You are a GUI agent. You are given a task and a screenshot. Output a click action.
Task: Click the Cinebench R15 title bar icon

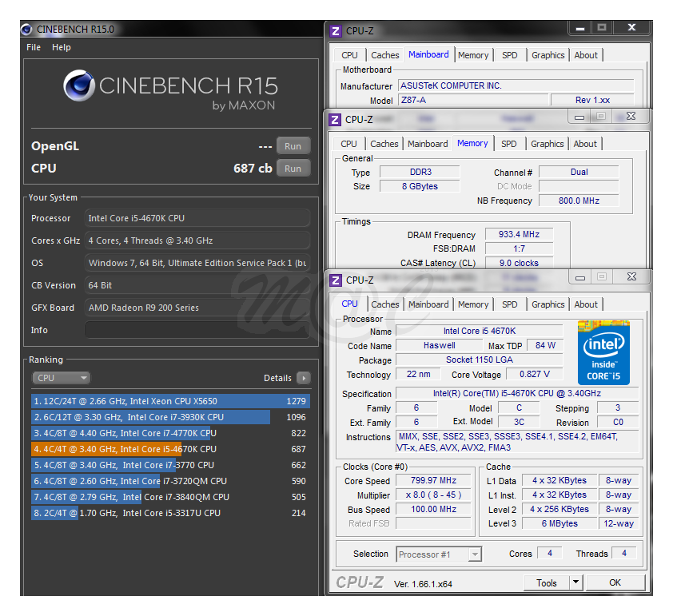click(26, 29)
